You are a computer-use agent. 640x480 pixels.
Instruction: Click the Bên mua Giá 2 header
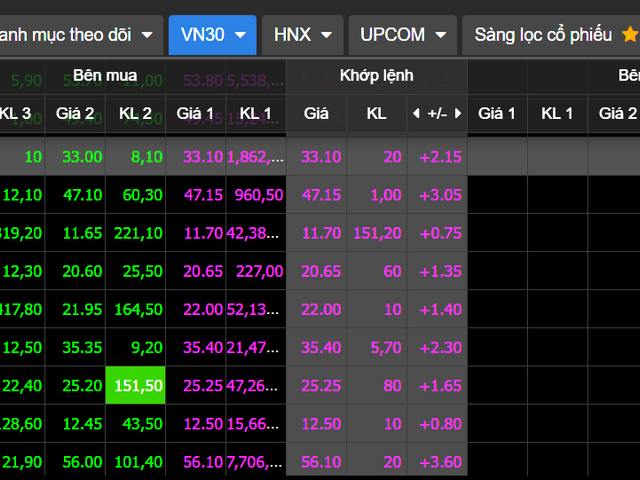coord(75,114)
